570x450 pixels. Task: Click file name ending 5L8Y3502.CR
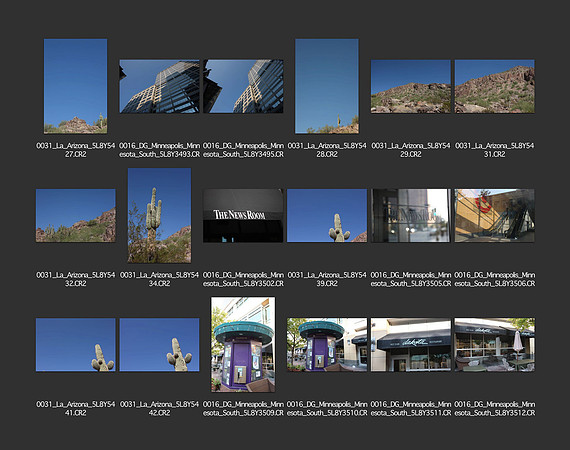tap(243, 279)
